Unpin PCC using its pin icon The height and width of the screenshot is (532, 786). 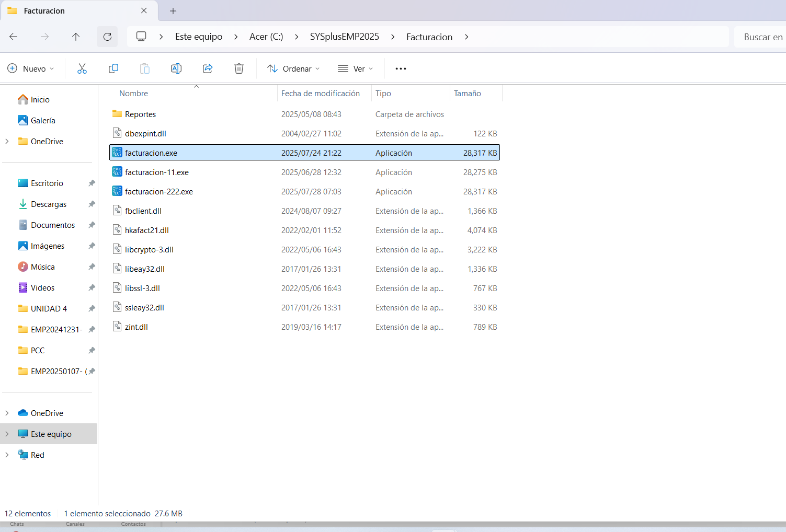pyautogui.click(x=92, y=350)
